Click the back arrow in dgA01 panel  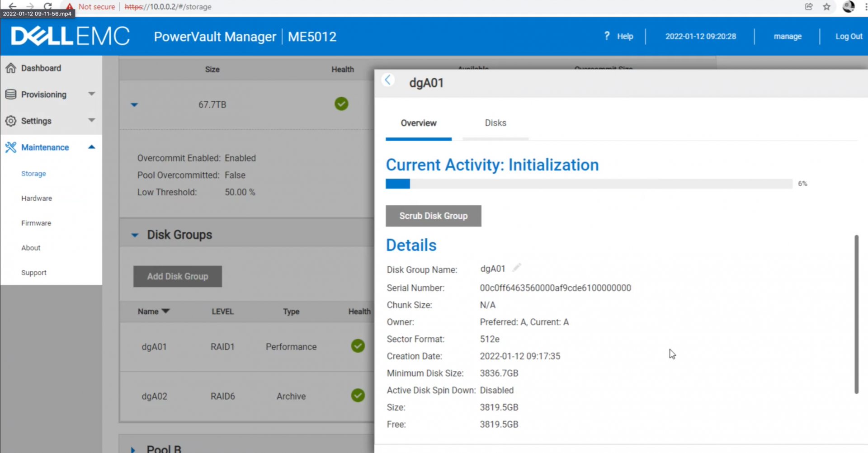[x=387, y=80]
